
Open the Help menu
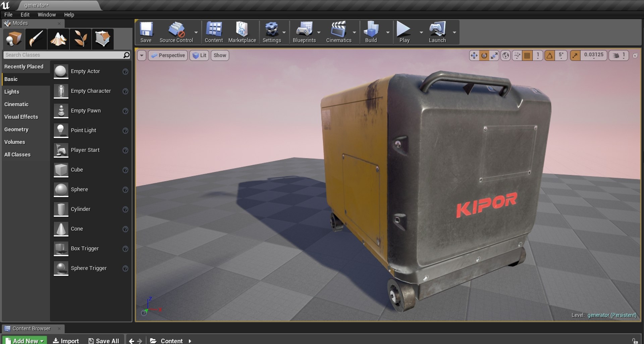point(69,15)
